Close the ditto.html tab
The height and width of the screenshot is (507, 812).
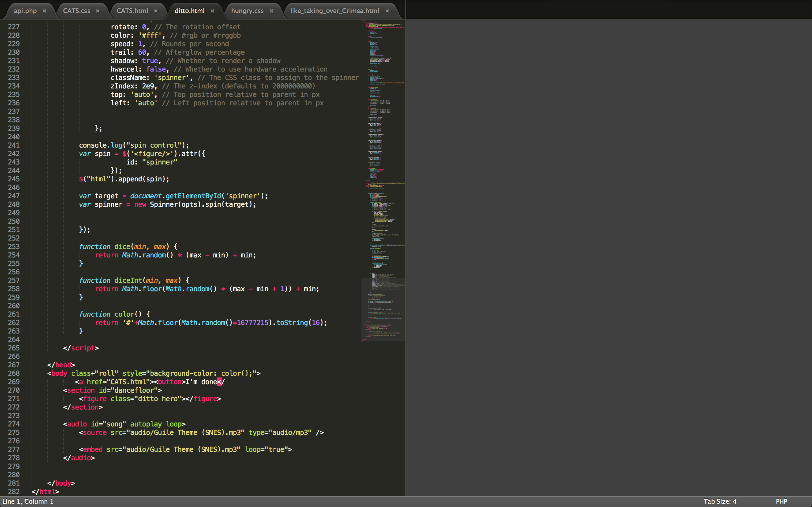[x=212, y=11]
